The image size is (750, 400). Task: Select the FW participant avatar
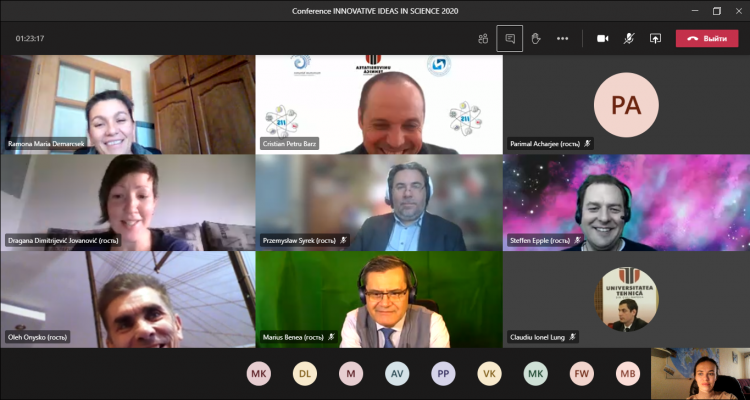[581, 374]
